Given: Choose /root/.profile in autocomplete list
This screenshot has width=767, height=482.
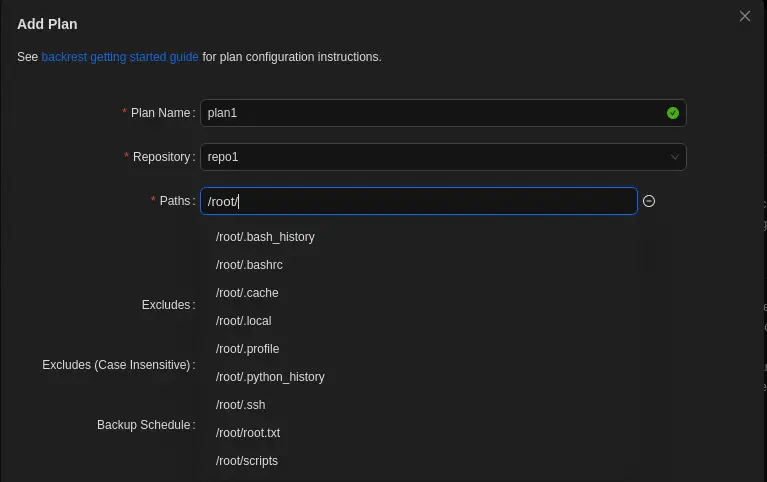Looking at the screenshot, I should click(247, 349).
